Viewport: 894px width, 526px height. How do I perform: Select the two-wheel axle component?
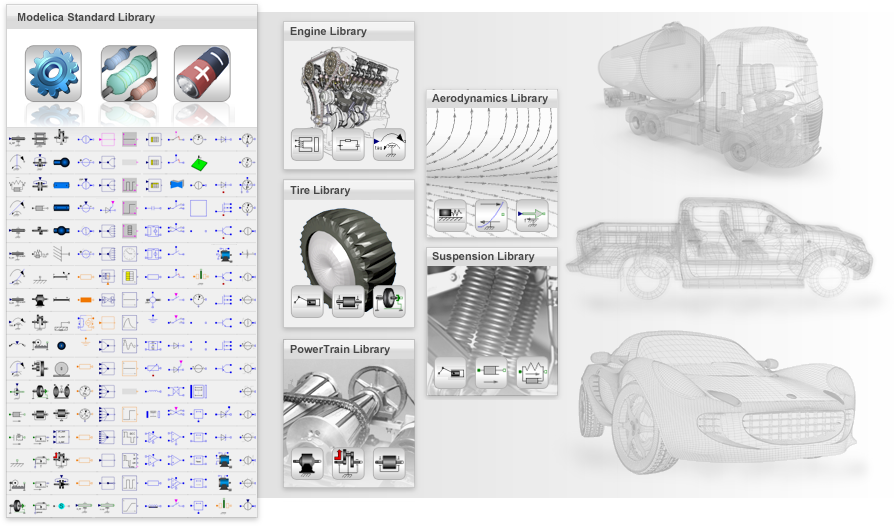click(x=61, y=392)
